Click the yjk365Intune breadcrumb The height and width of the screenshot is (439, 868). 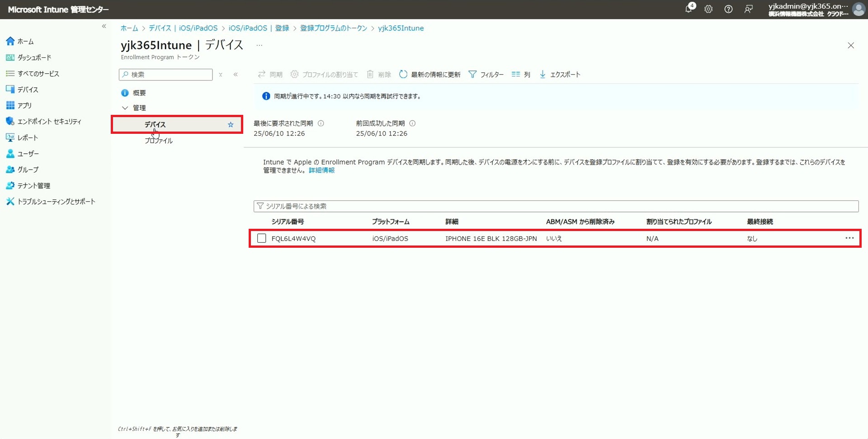pyautogui.click(x=401, y=28)
